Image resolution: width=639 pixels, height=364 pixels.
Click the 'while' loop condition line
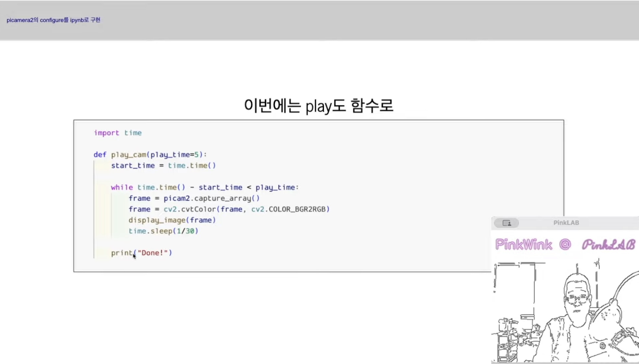coord(205,187)
